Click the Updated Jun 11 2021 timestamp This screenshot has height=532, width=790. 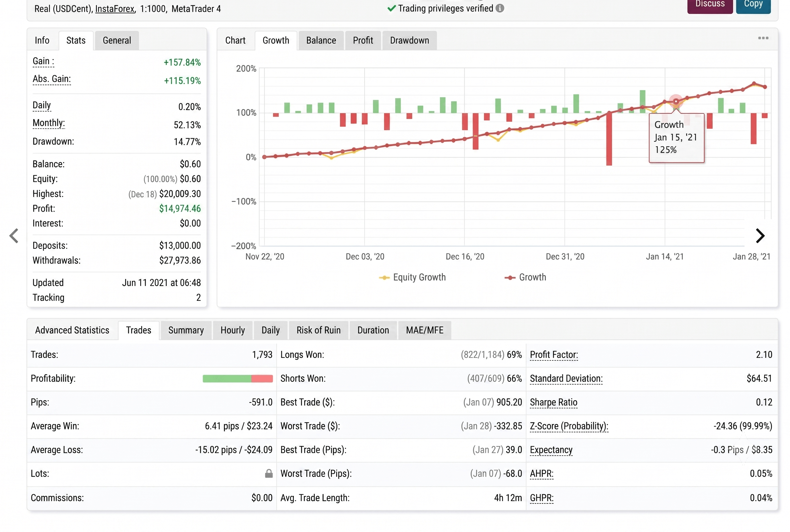click(x=161, y=283)
